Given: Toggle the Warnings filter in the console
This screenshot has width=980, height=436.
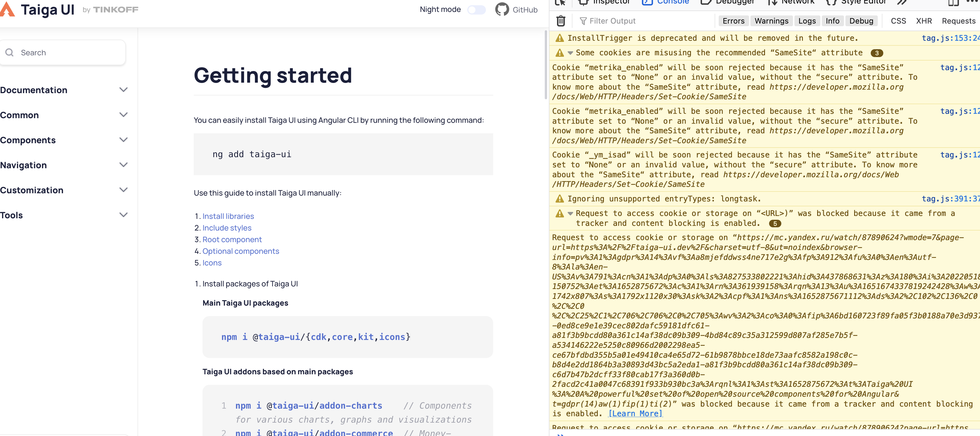Looking at the screenshot, I should (x=771, y=21).
